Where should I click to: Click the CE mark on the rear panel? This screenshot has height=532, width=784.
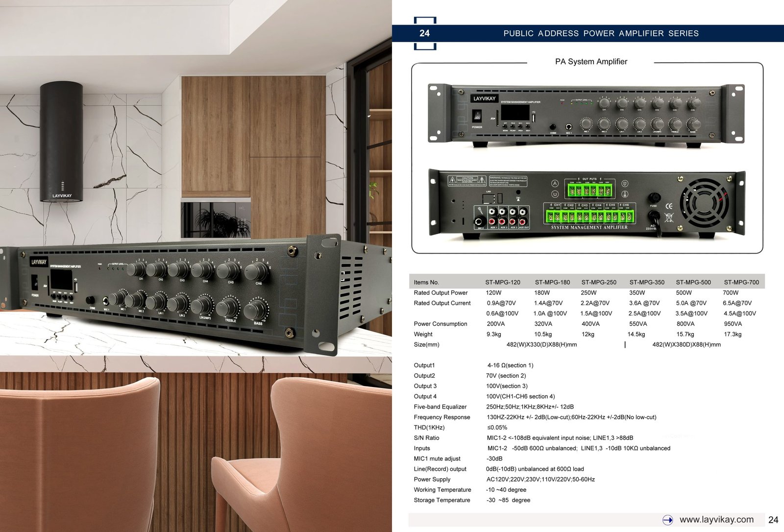click(x=669, y=206)
